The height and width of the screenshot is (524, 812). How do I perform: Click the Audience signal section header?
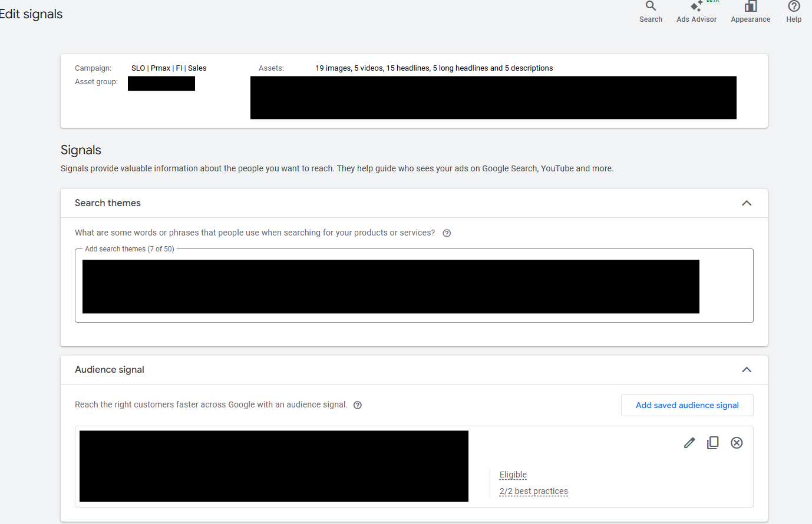pyautogui.click(x=414, y=370)
